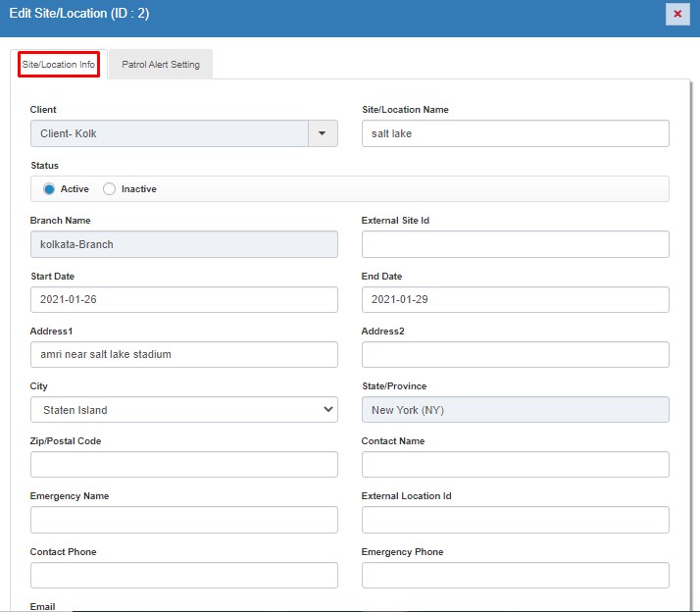
Task: Click the Start Date field
Action: click(x=183, y=299)
